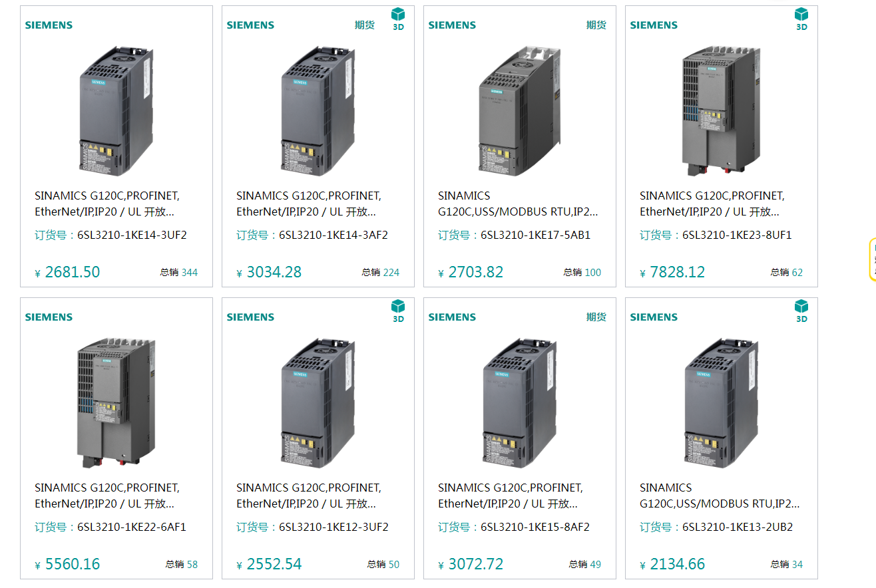
Task: Open 3D view for 6SL3210-1KE23-8UF1 product
Action: tap(801, 19)
